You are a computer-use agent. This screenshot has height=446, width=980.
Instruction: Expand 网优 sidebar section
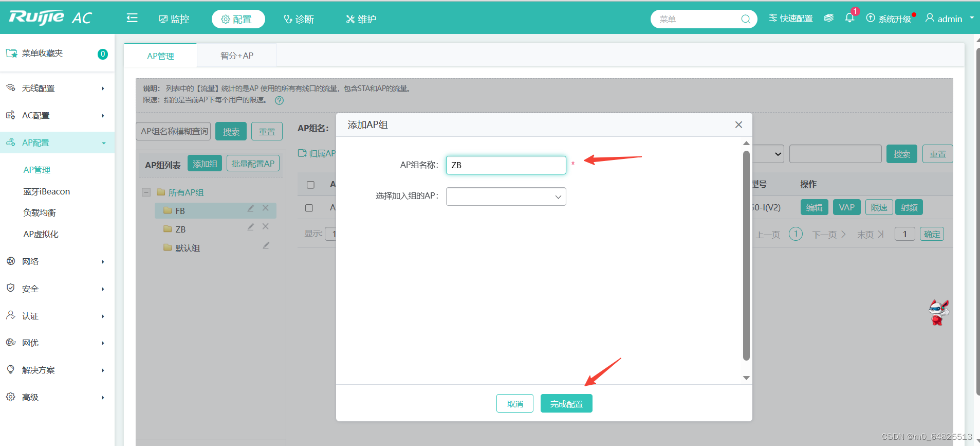57,343
